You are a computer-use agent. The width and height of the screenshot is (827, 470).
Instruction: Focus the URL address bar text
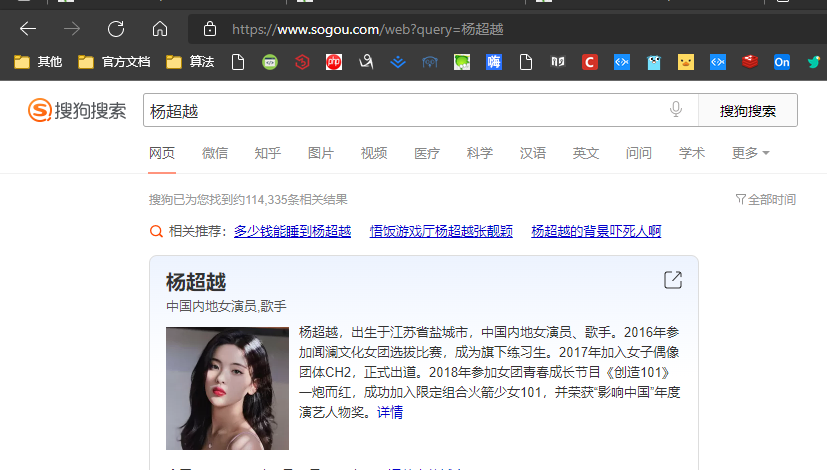tap(368, 29)
